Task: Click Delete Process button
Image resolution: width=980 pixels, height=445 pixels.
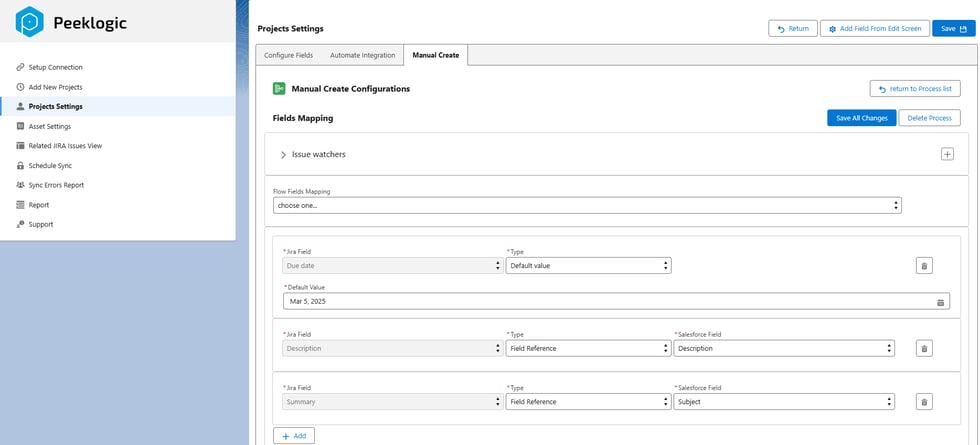Action: click(929, 118)
